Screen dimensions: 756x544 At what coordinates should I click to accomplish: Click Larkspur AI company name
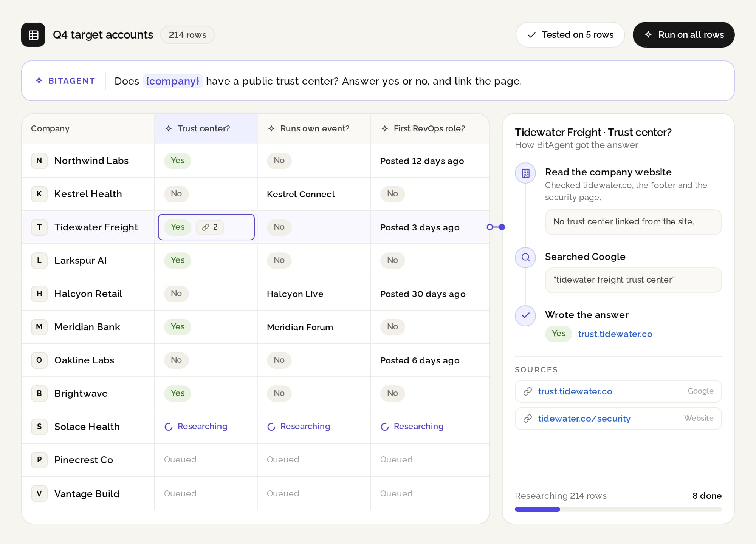[81, 260]
